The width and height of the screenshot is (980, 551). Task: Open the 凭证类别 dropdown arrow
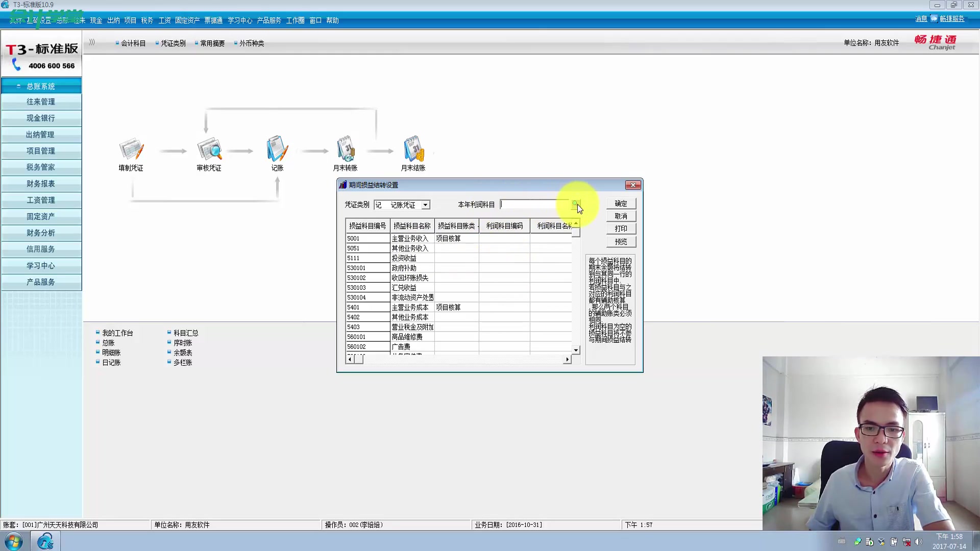[425, 205]
